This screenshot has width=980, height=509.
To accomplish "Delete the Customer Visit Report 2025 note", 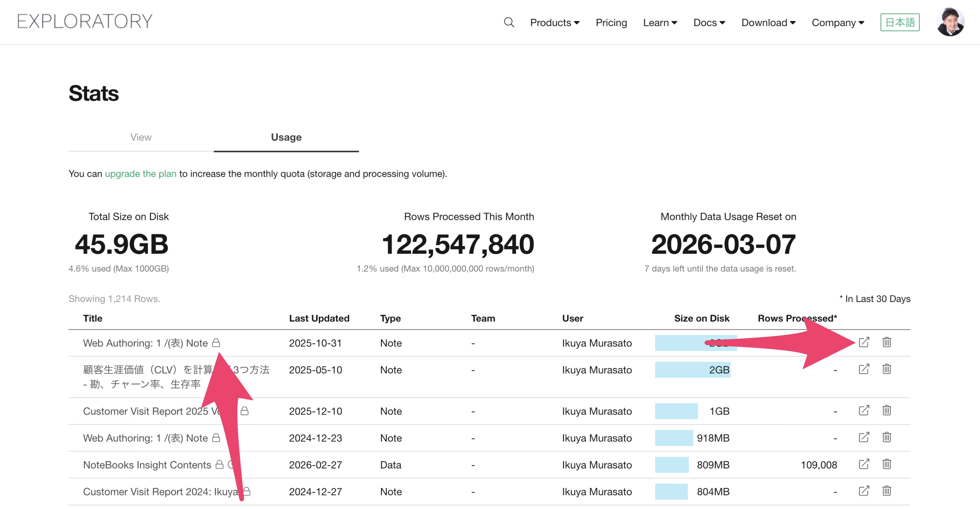I will [x=886, y=411].
